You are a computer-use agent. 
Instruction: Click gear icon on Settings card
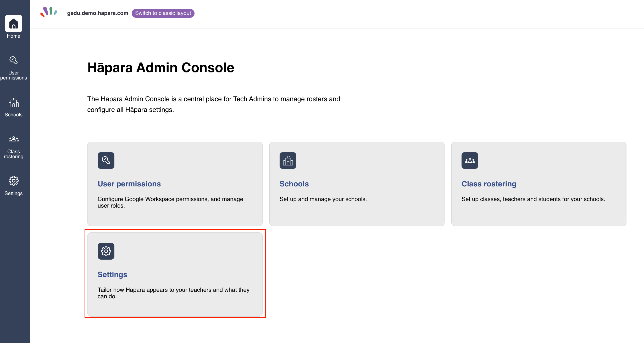click(106, 251)
